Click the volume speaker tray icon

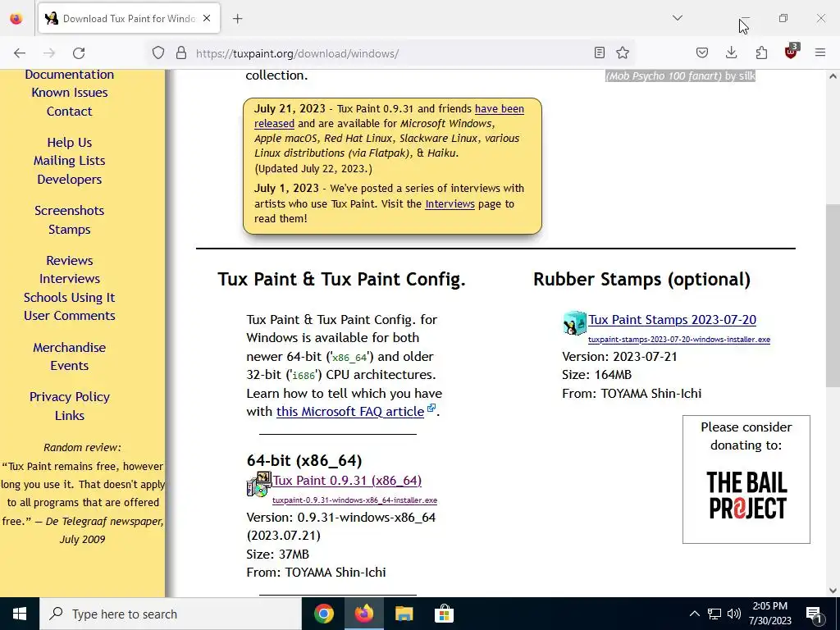[734, 614]
